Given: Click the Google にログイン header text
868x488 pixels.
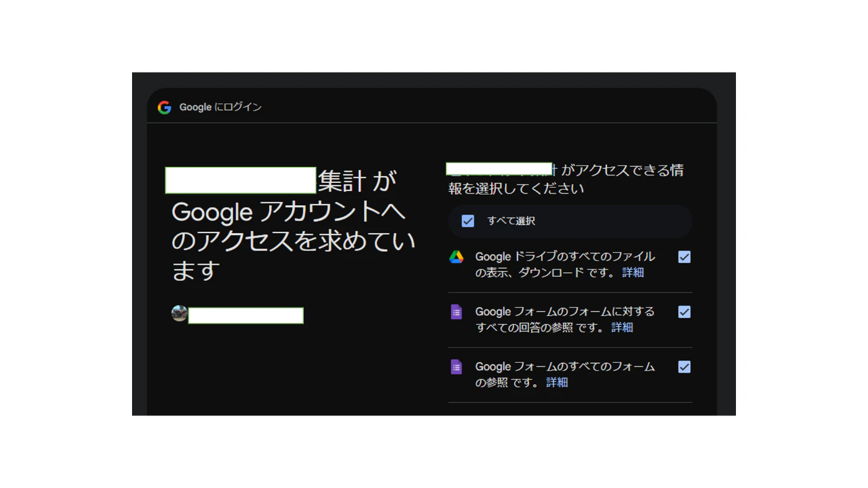Looking at the screenshot, I should click(221, 107).
